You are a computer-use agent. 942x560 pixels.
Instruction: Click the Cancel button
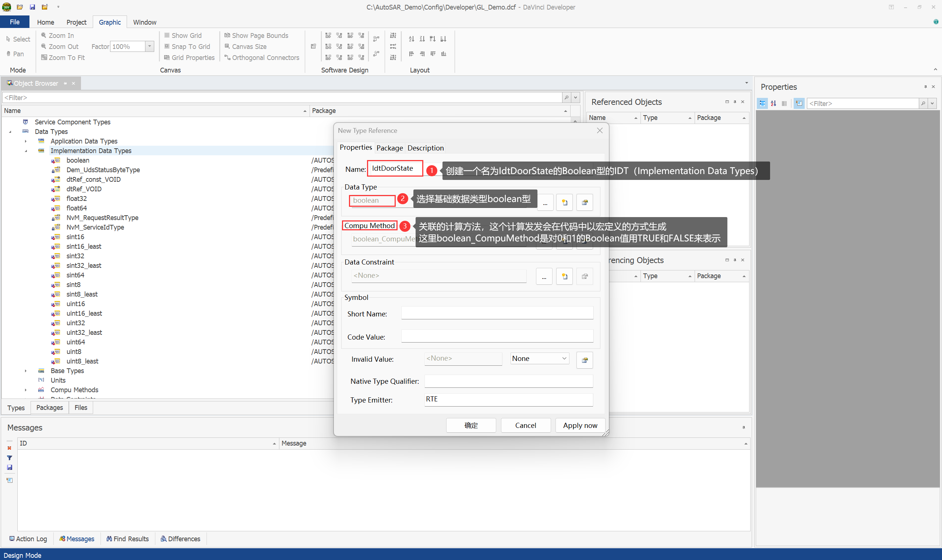[525, 425]
